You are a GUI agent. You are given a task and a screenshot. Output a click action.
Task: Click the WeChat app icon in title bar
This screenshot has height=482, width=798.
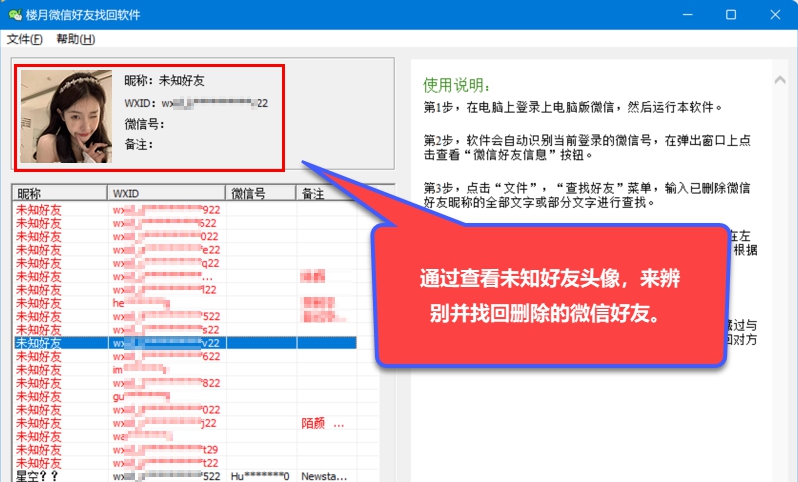point(15,15)
